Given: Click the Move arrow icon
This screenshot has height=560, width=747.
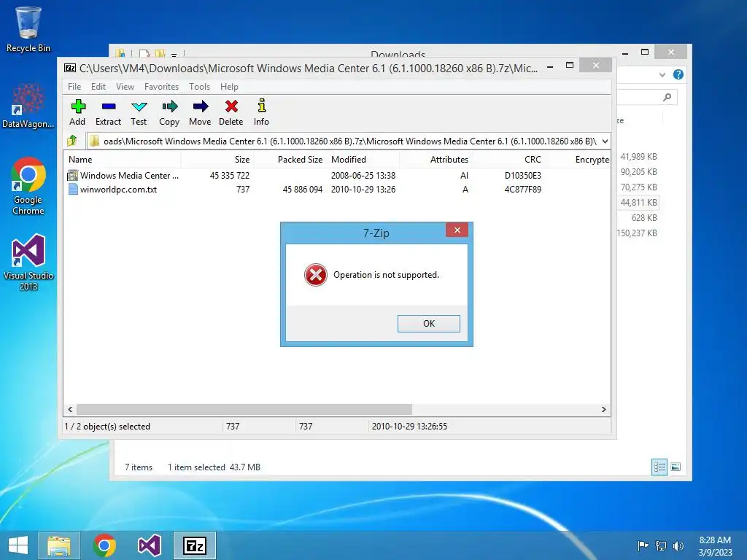Looking at the screenshot, I should 200,106.
